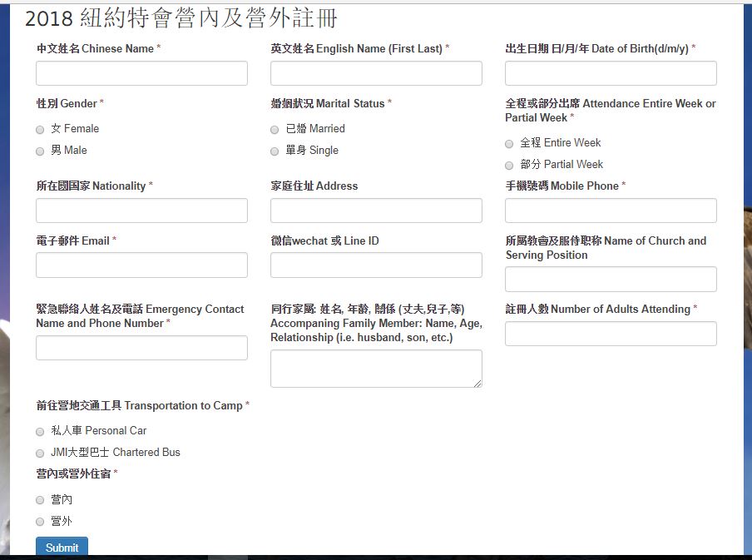
Task: Pick Personal Car transportation option
Action: click(40, 432)
